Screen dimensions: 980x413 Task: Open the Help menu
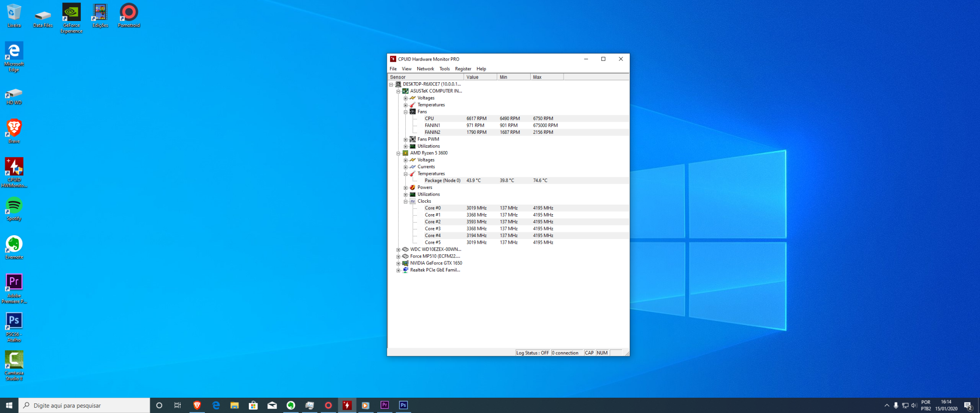(x=481, y=69)
